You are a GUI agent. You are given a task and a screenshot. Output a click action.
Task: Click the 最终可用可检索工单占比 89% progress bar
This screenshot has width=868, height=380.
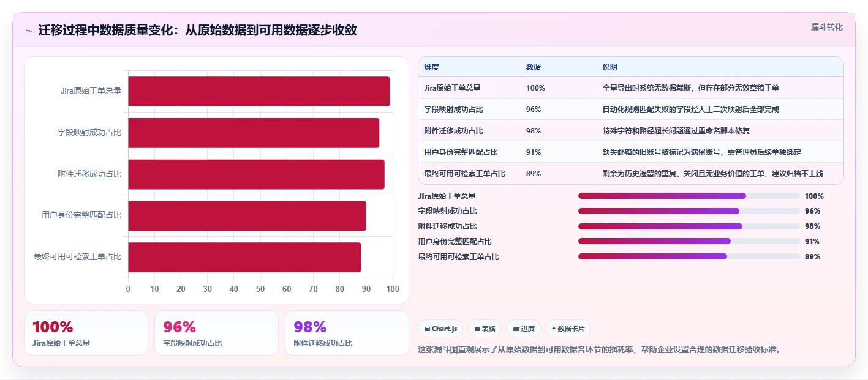[x=689, y=256]
